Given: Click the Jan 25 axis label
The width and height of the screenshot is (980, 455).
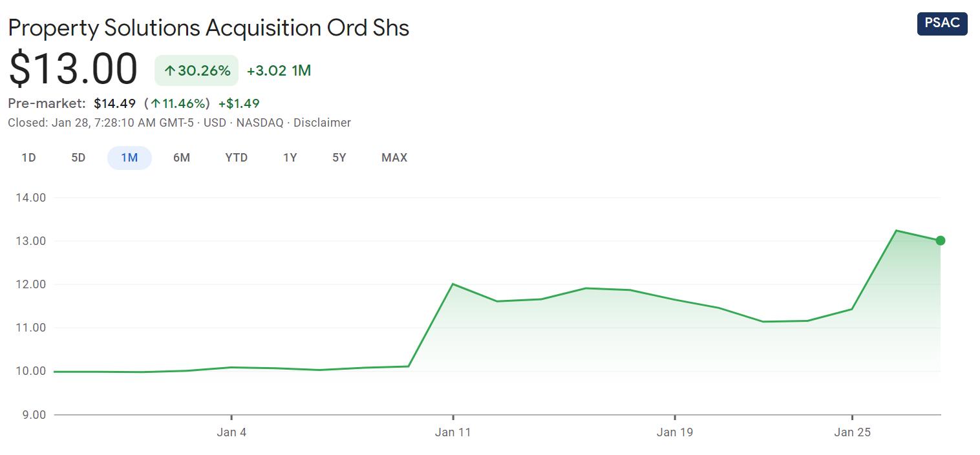Looking at the screenshot, I should 853,432.
